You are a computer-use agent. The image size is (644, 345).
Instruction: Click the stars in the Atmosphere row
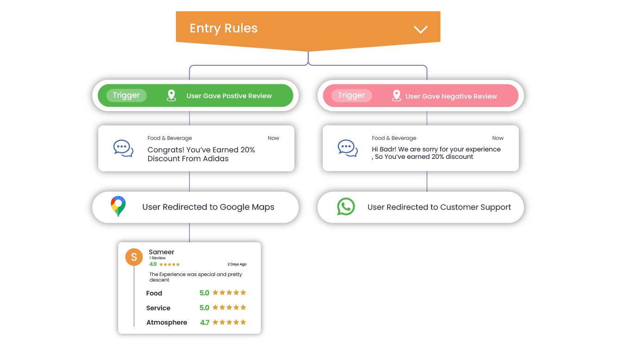coord(229,322)
